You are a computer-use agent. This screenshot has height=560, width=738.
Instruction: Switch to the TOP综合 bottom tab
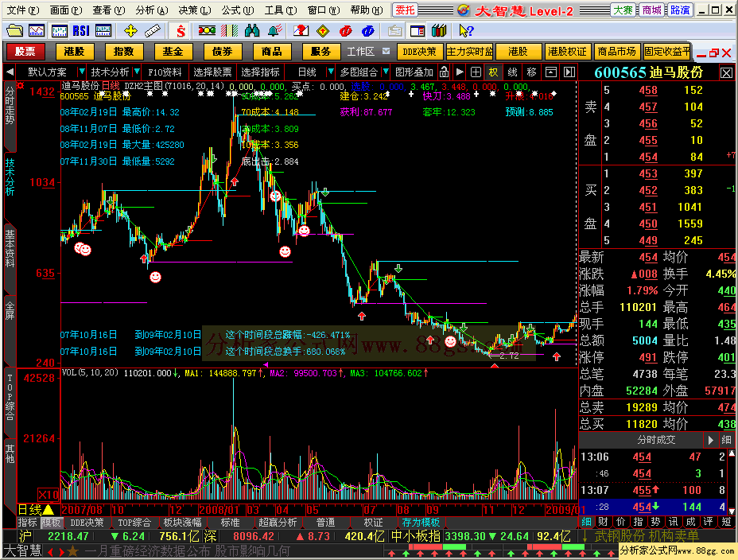click(x=134, y=523)
